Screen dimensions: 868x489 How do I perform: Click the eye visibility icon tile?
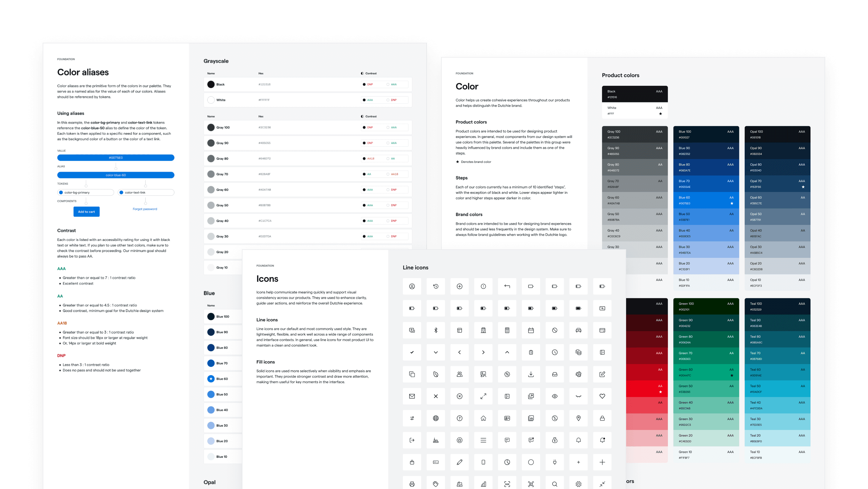[x=555, y=396]
